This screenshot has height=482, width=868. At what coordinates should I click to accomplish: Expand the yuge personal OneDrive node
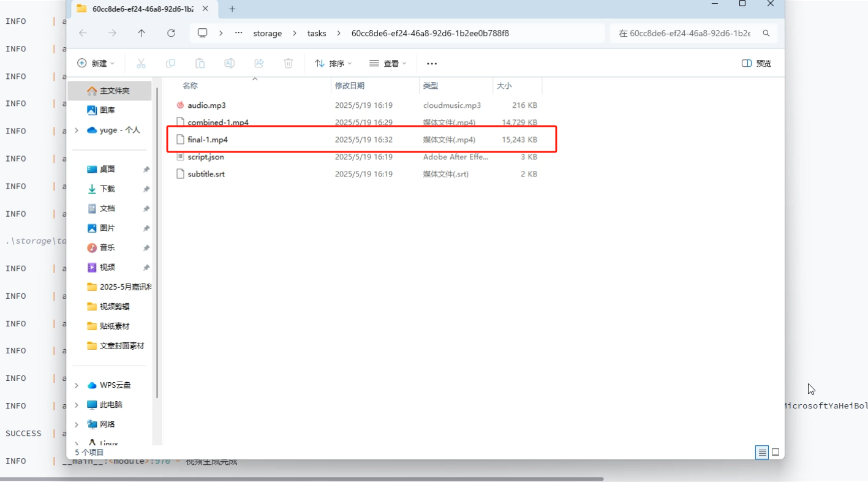[77, 130]
